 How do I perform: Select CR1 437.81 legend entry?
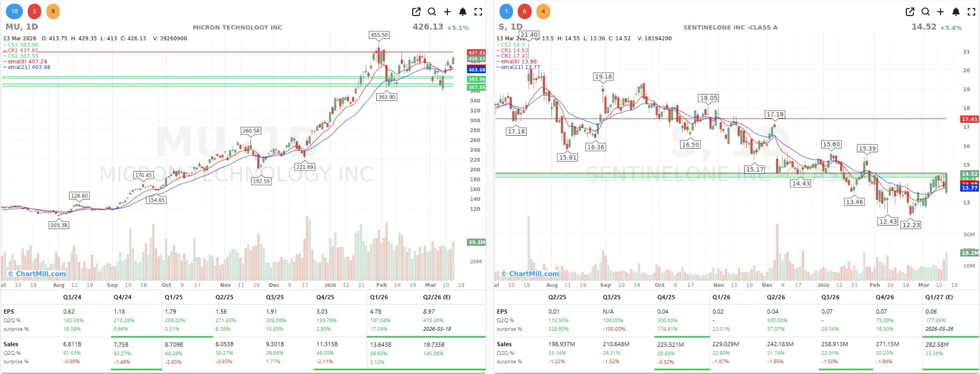click(x=21, y=50)
